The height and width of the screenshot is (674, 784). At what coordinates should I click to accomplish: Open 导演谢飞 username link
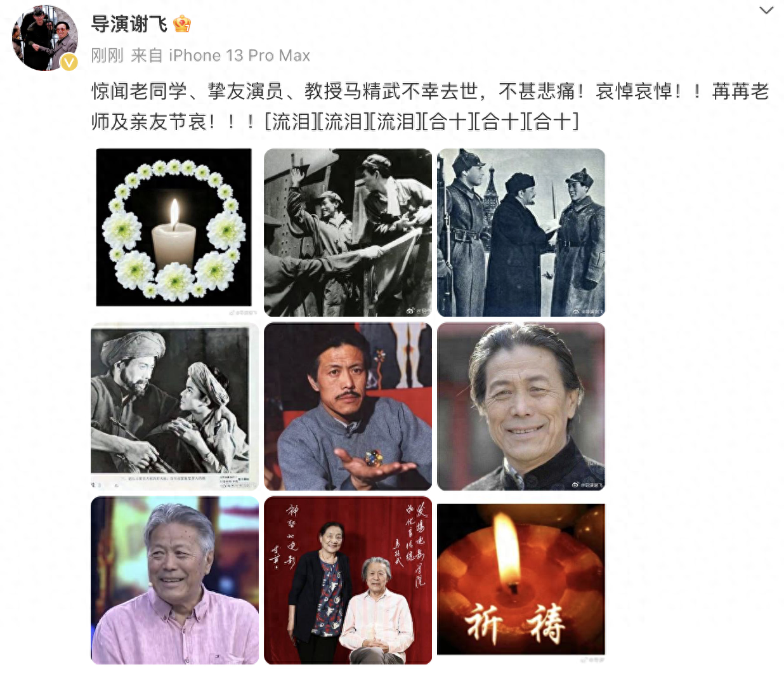click(129, 24)
